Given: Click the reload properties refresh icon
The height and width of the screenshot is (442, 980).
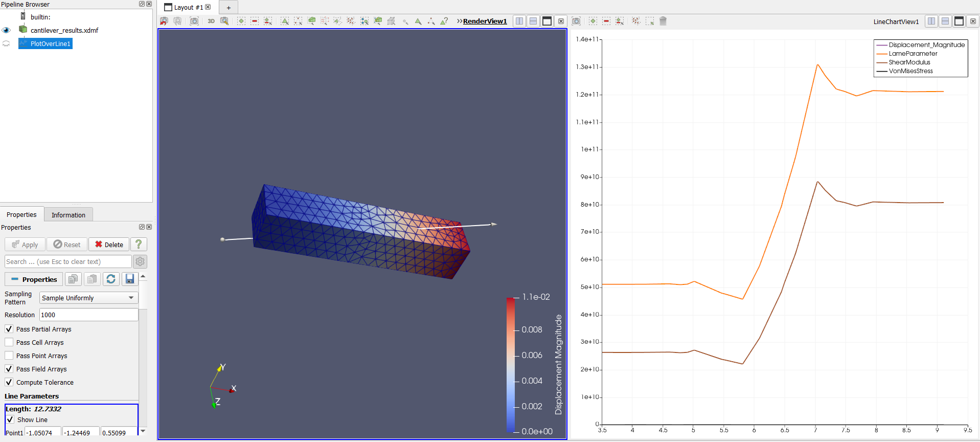Looking at the screenshot, I should 111,279.
